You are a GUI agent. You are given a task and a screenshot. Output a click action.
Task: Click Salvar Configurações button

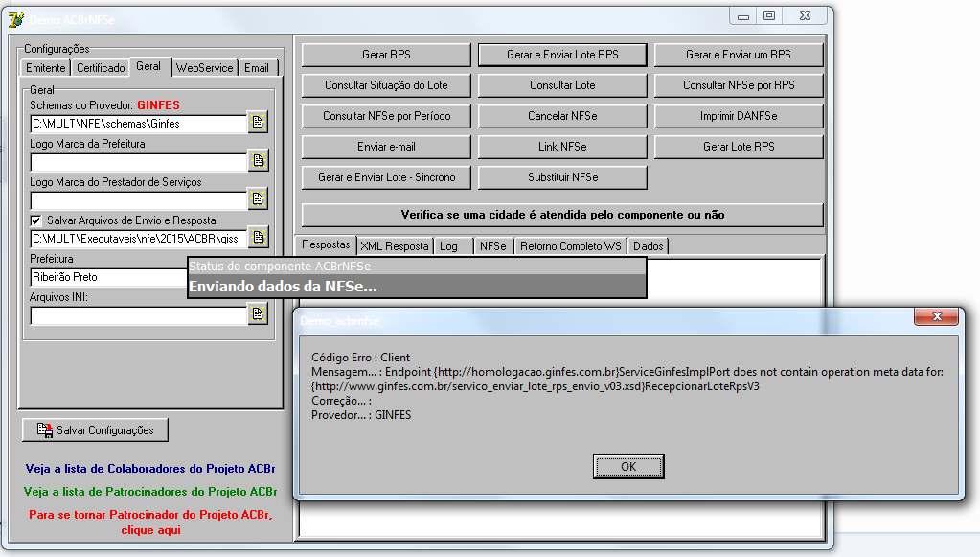[x=95, y=430]
